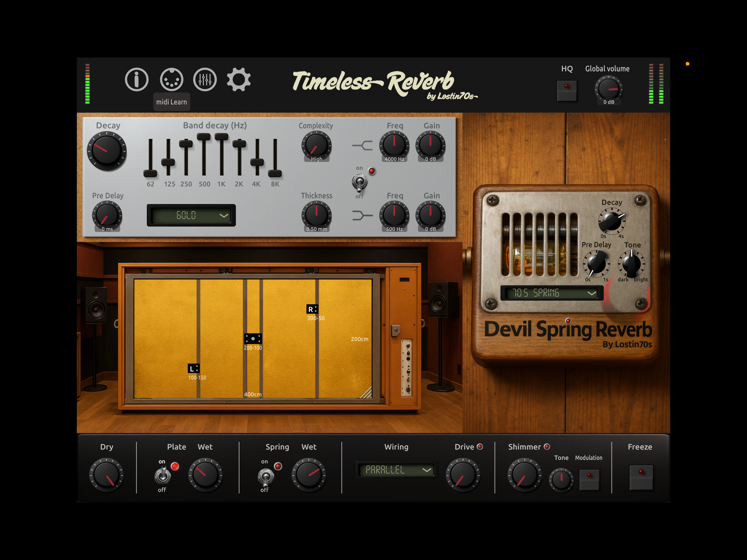Toggle the HQ button

click(x=567, y=91)
